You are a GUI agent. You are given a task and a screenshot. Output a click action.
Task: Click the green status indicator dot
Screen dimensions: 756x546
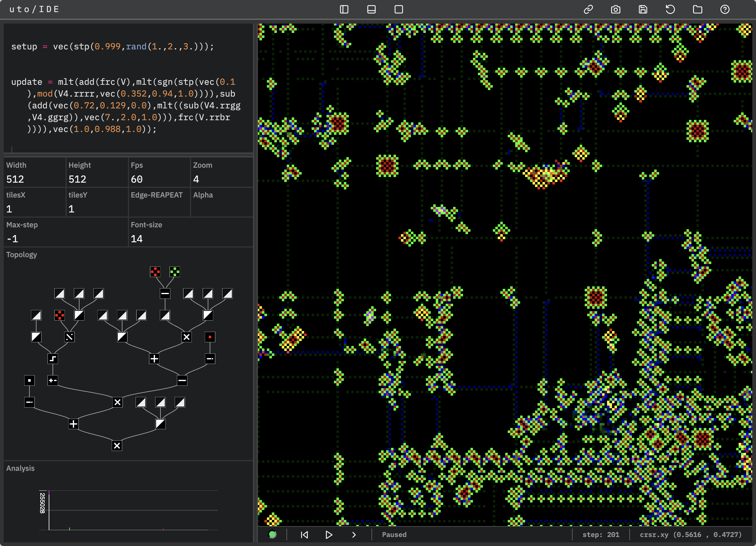272,535
